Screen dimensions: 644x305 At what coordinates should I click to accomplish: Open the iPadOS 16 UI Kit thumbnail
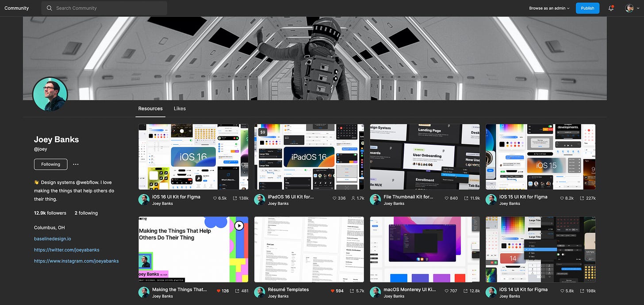click(x=309, y=157)
